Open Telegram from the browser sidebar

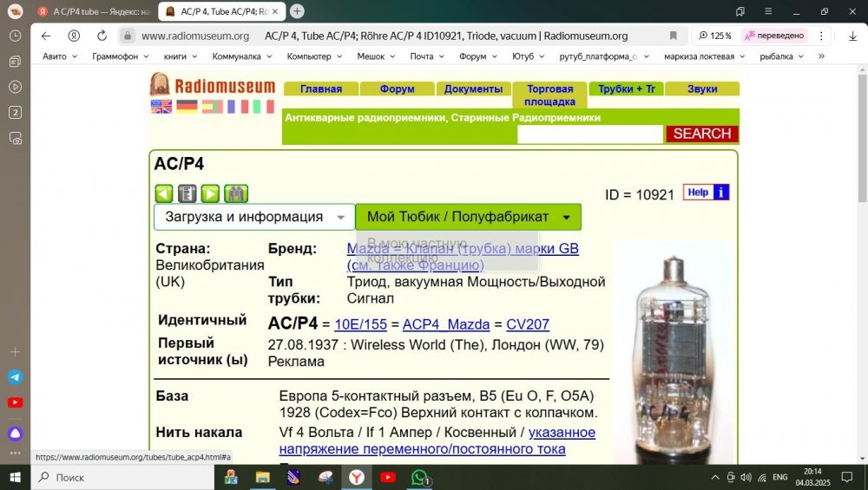pos(15,377)
